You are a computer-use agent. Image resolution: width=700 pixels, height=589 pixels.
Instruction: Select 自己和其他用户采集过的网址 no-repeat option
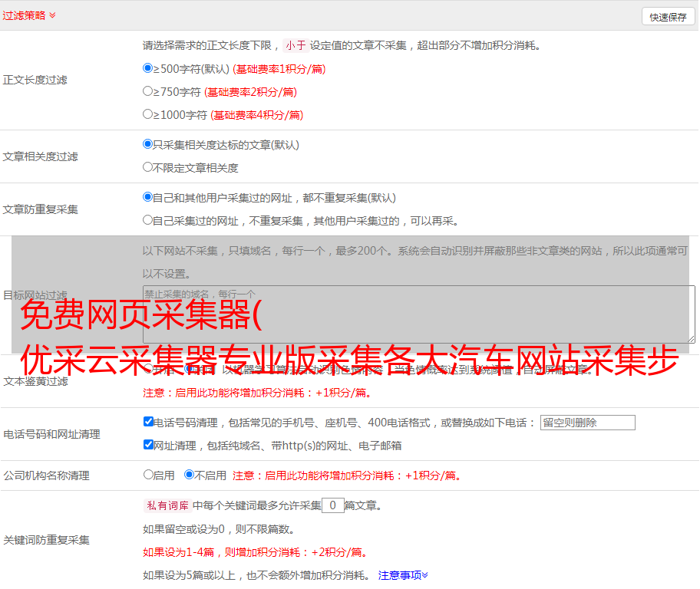(148, 197)
